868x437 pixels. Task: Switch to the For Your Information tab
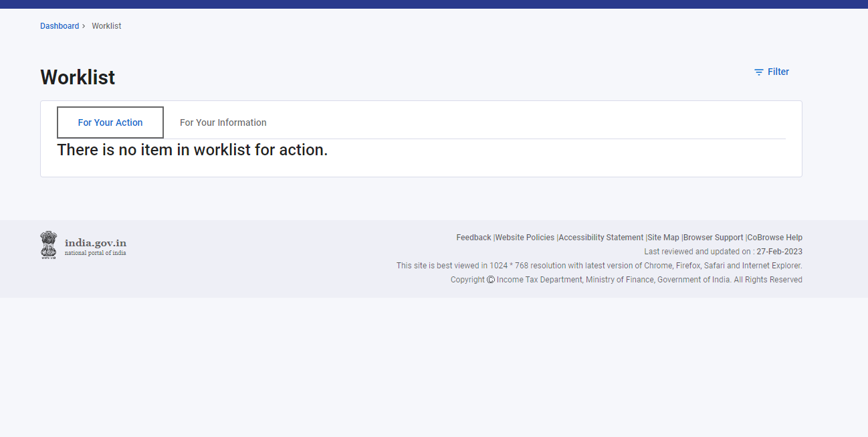click(x=223, y=122)
